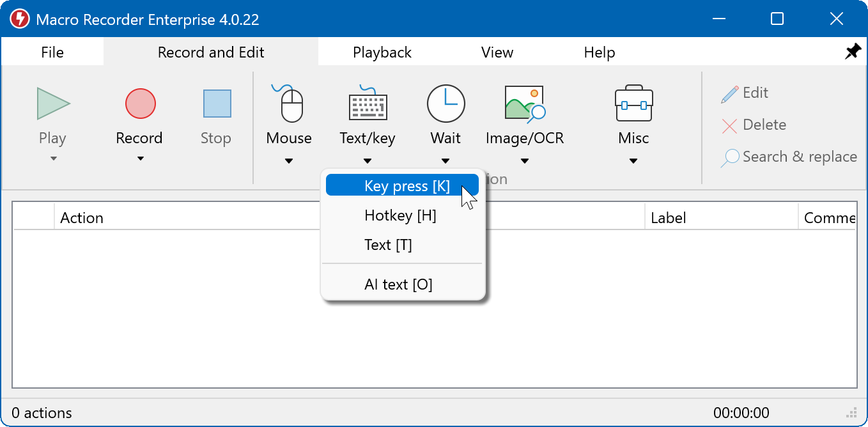Click the red Record circle icon
The width and height of the screenshot is (868, 427).
point(140,104)
